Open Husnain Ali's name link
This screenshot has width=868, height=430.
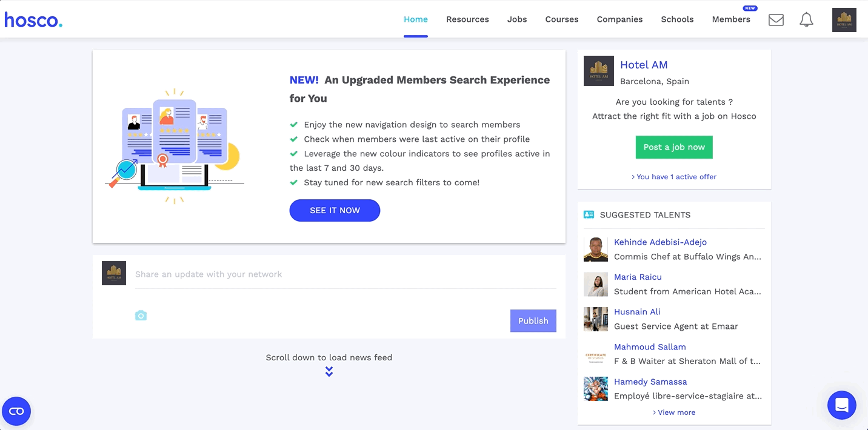pyautogui.click(x=637, y=312)
